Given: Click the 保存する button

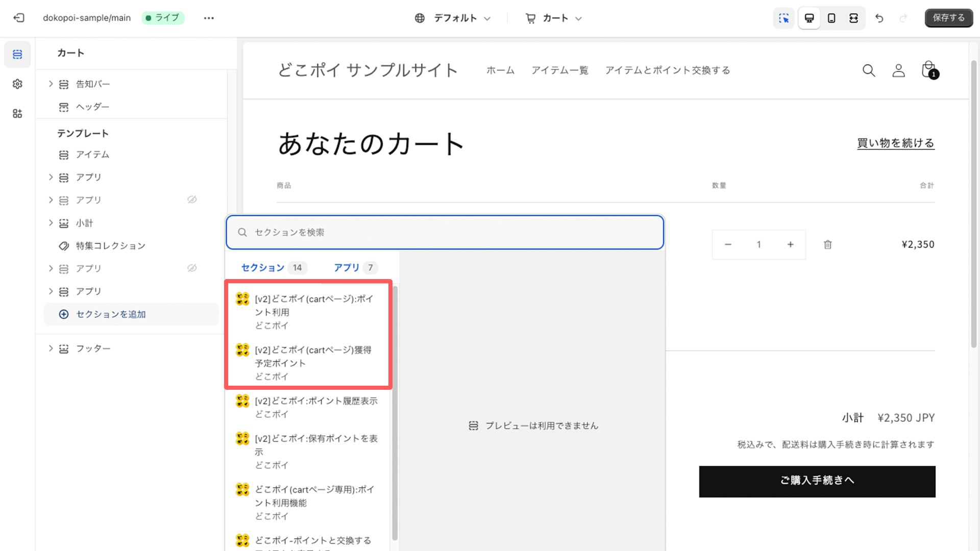Looking at the screenshot, I should [949, 18].
